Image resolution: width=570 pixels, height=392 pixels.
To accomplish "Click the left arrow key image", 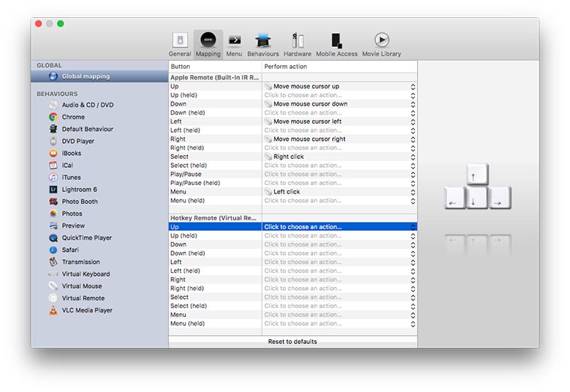I will click(x=454, y=198).
